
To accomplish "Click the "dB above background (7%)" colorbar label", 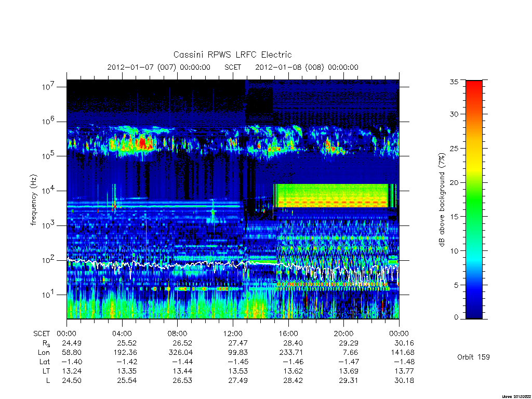I will tap(442, 200).
